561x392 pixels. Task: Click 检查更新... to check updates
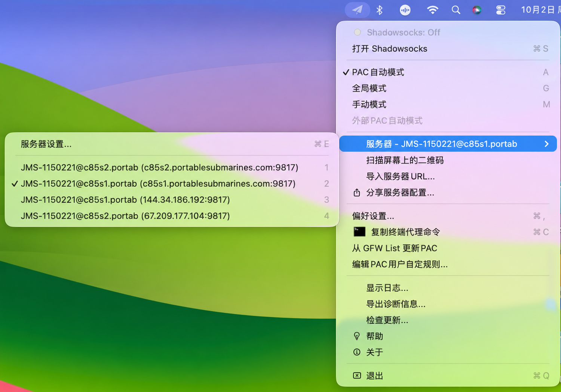(448, 320)
